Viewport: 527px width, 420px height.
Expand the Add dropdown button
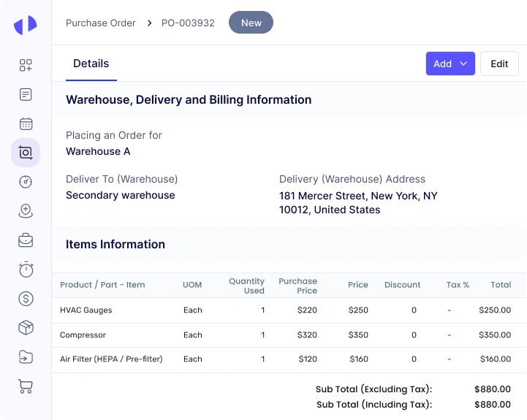coord(450,64)
